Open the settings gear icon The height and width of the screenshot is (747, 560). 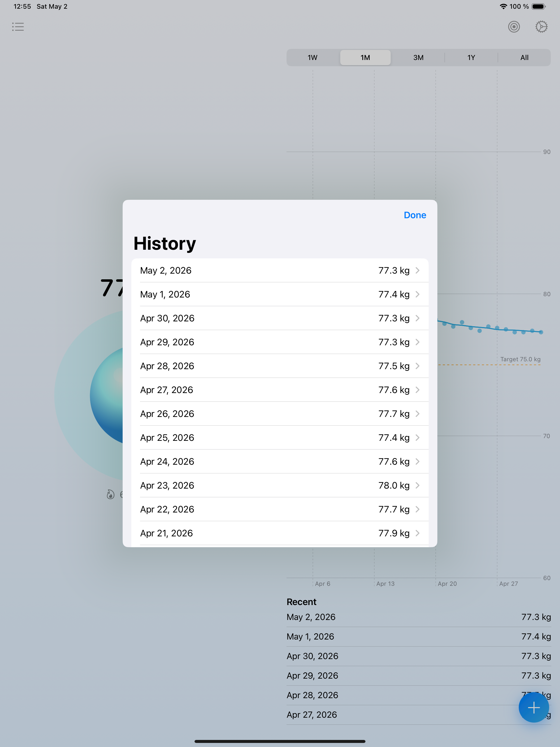pyautogui.click(x=541, y=27)
